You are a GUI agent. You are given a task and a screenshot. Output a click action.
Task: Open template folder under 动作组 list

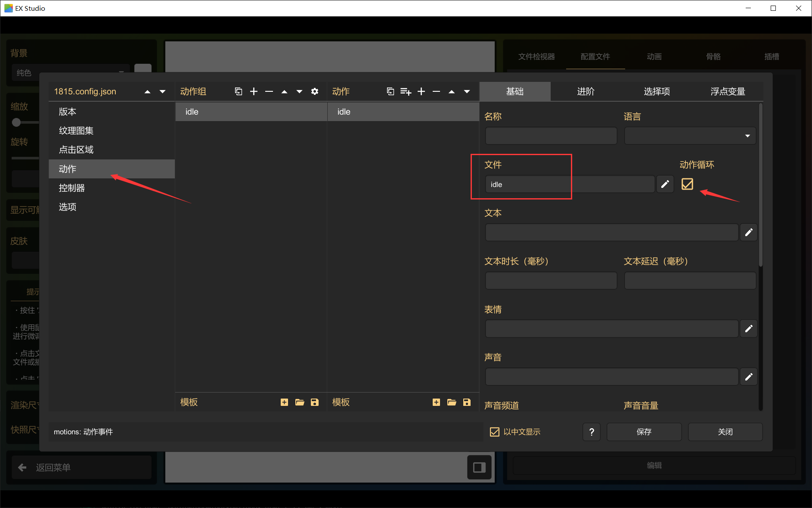(300, 402)
